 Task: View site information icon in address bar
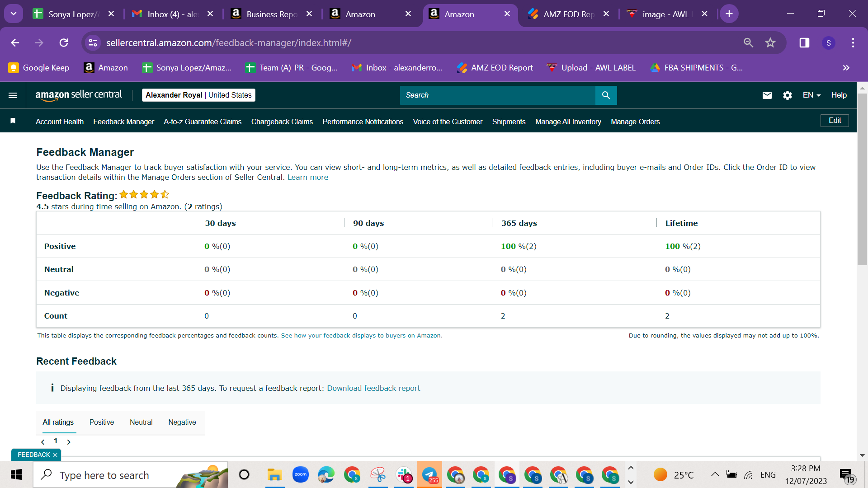93,42
